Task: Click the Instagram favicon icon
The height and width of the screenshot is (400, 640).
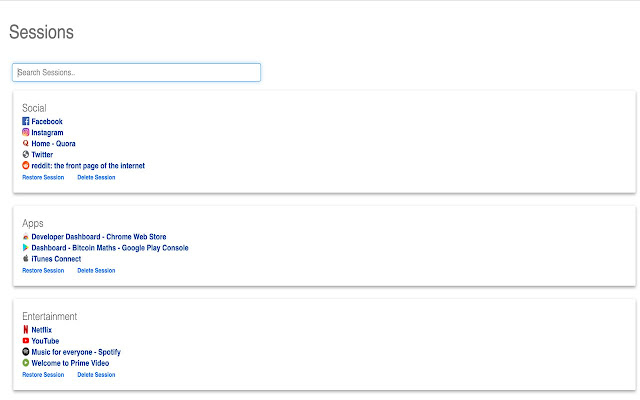Action: pyautogui.click(x=26, y=132)
